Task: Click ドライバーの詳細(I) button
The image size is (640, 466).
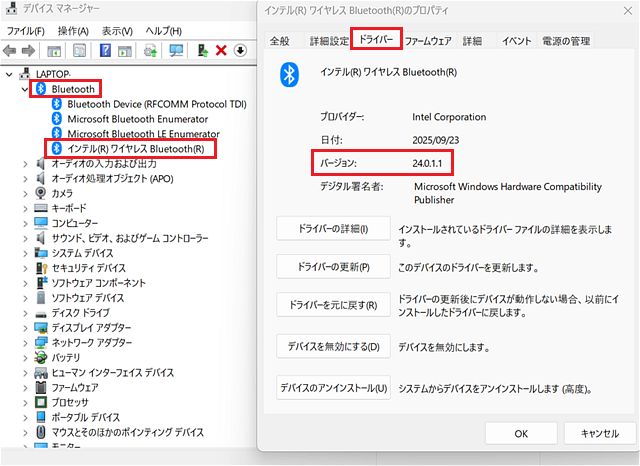Action: click(333, 229)
